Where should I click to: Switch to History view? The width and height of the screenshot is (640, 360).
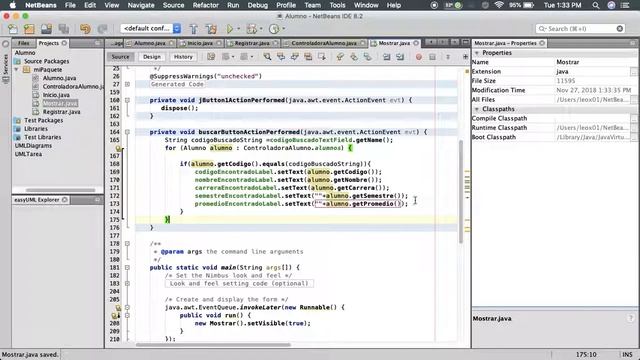click(x=183, y=57)
